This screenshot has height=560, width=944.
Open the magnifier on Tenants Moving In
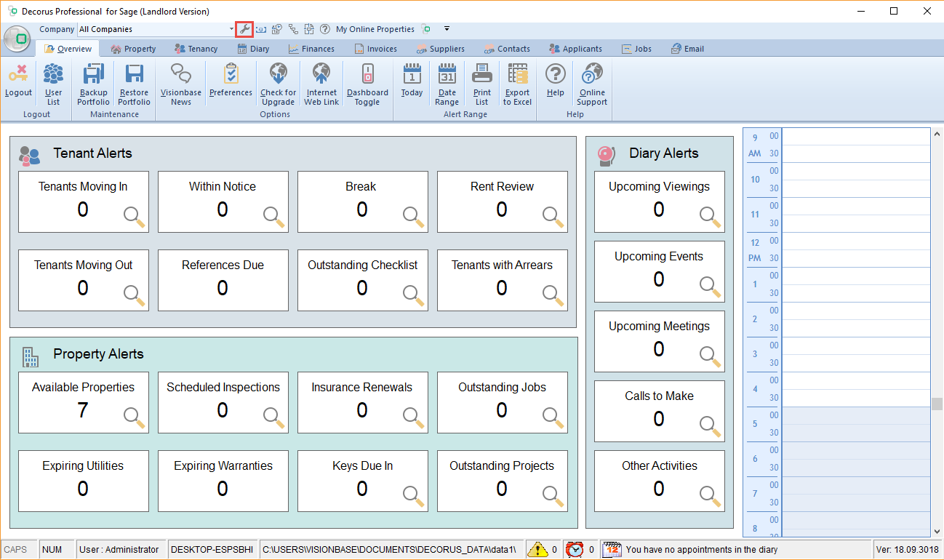coord(135,217)
